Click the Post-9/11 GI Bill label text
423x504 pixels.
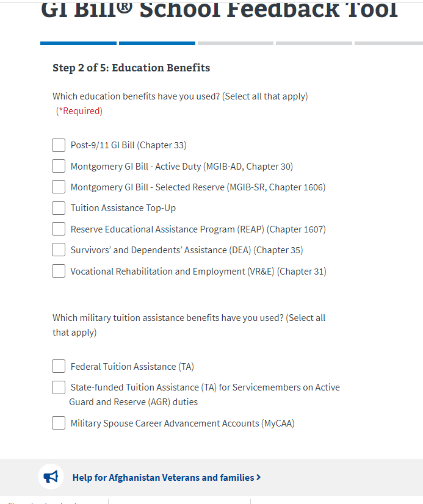point(128,145)
